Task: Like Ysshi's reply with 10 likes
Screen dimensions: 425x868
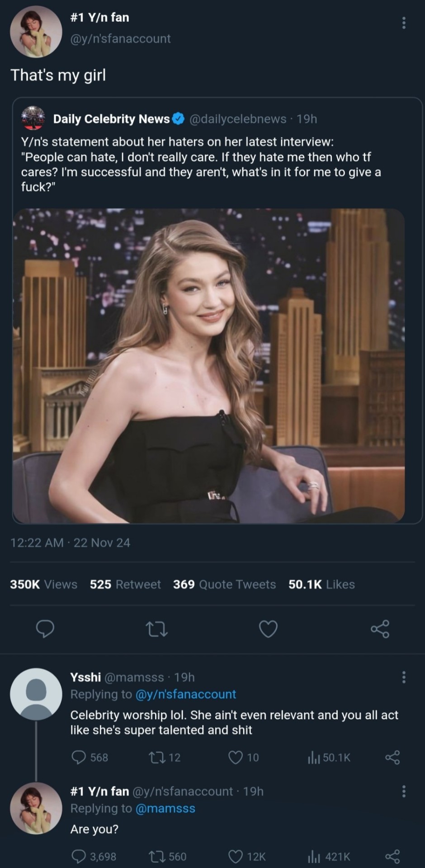Action: click(236, 757)
